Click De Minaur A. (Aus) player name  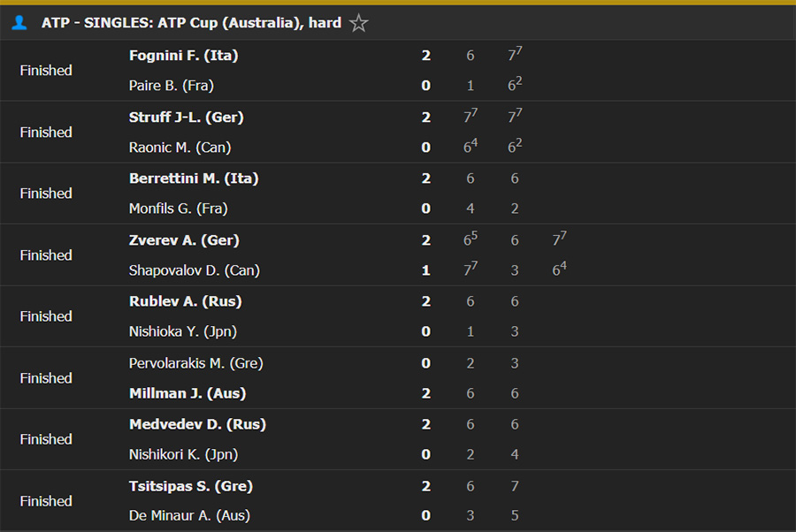click(x=189, y=516)
